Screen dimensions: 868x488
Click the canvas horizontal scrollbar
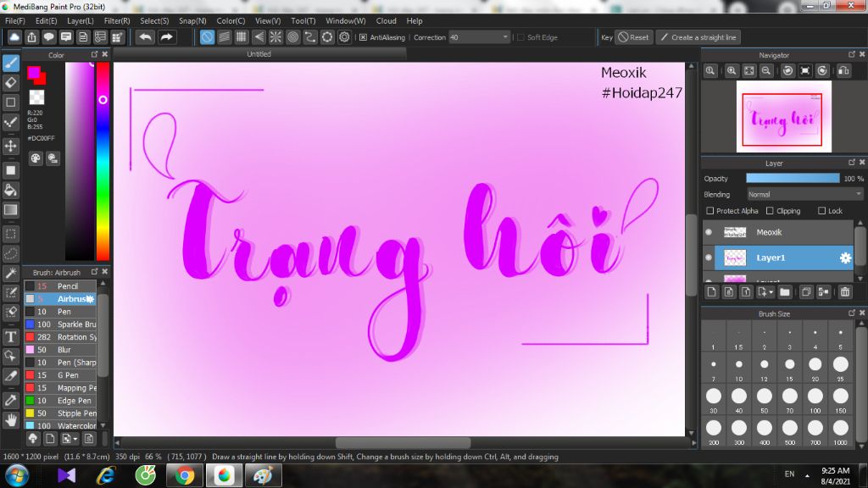403,442
